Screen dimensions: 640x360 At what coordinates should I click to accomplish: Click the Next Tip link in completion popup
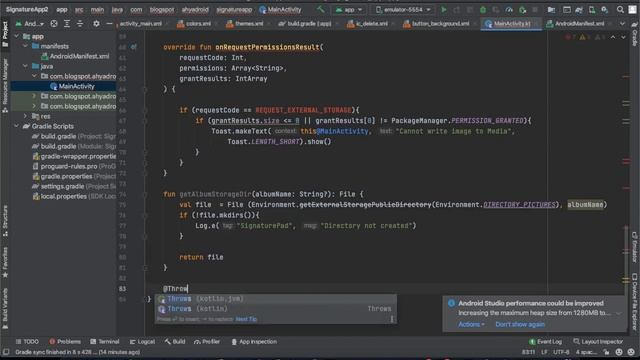pyautogui.click(x=246, y=319)
